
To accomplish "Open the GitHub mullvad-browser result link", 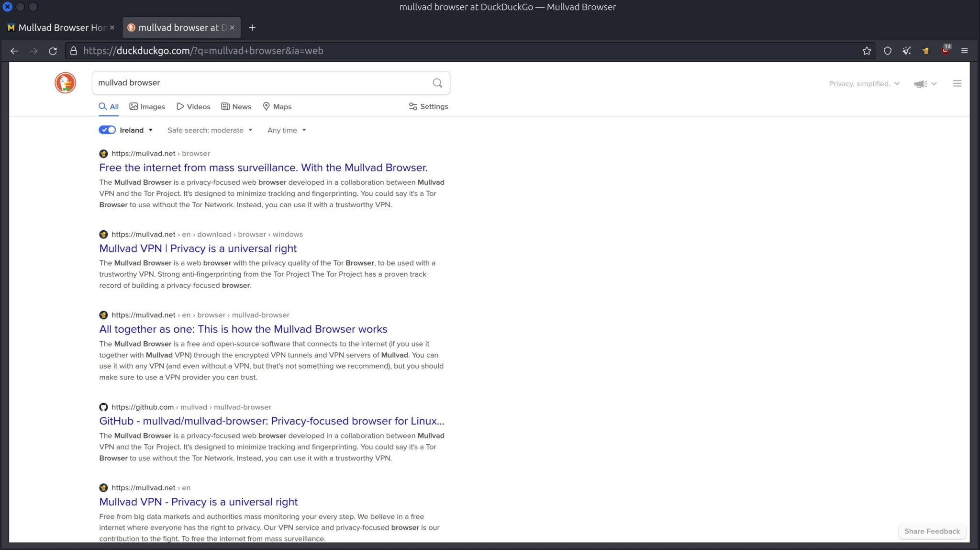I will [271, 421].
